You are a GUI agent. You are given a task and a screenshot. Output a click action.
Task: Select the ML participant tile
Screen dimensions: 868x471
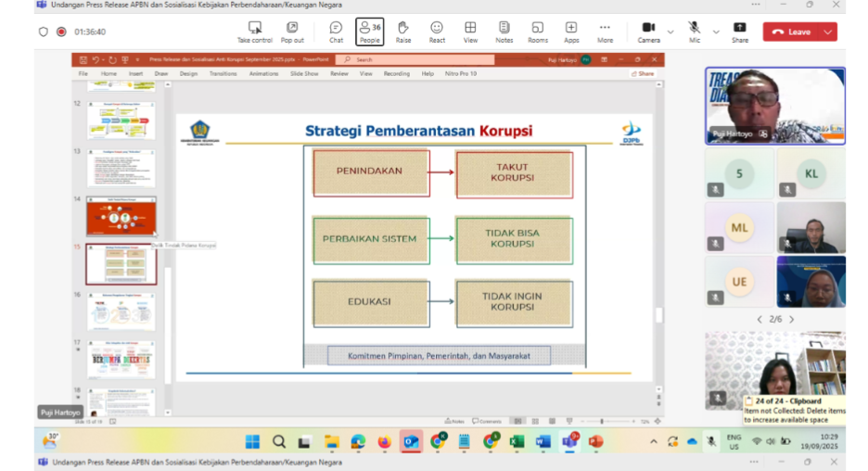(739, 227)
